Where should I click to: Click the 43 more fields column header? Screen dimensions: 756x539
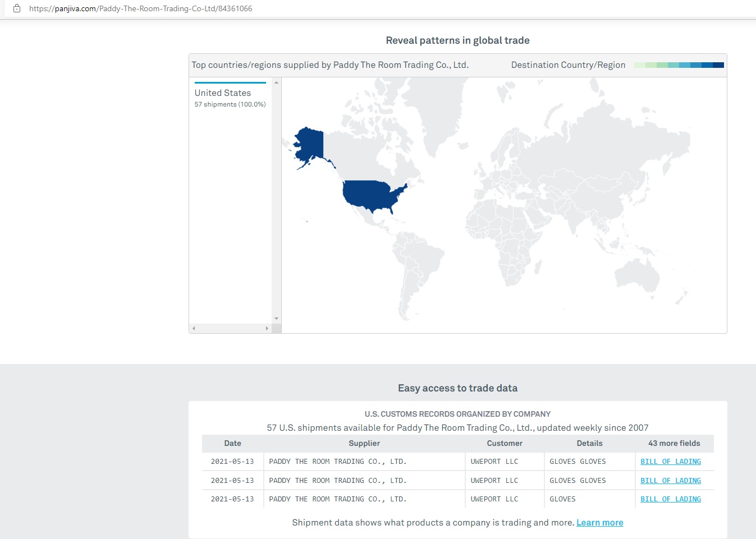[674, 443]
